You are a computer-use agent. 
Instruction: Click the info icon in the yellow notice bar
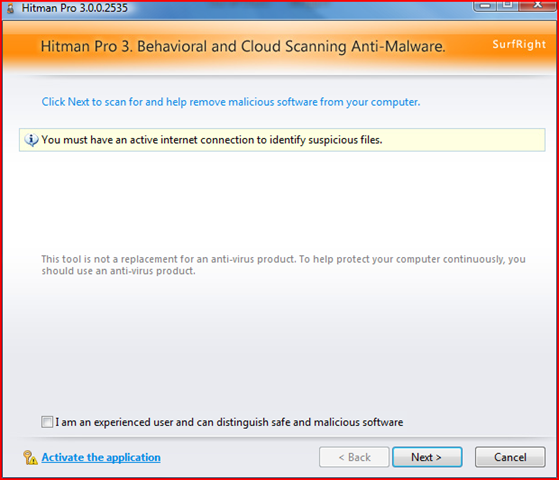[31, 140]
